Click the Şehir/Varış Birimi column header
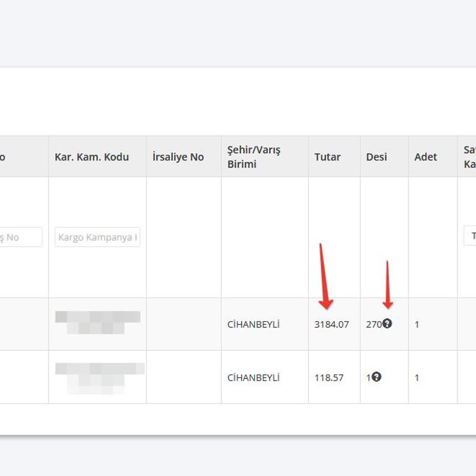Image resolution: width=476 pixels, height=476 pixels. click(253, 157)
